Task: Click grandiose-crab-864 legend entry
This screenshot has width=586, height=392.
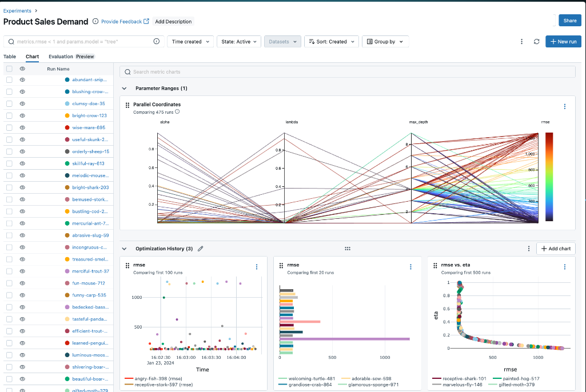Action: coord(305,385)
